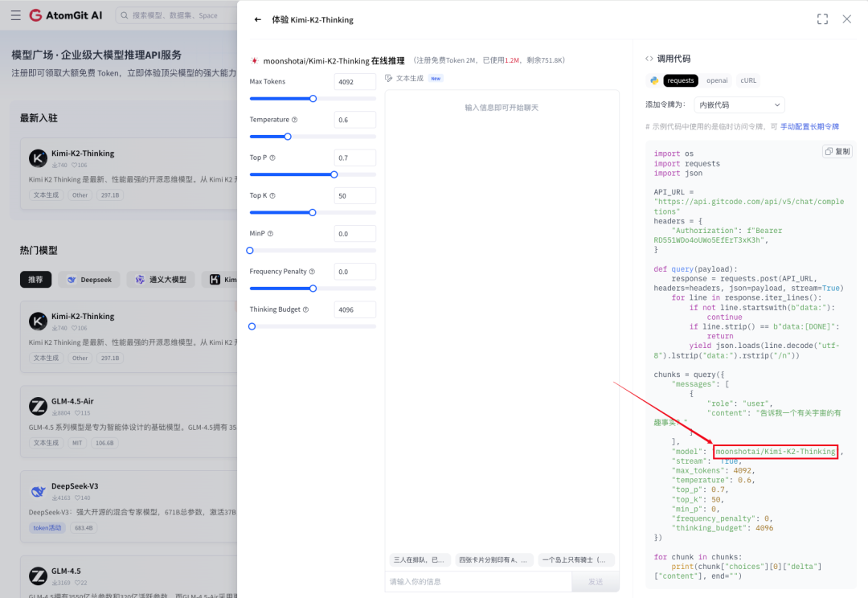
Task: Click the Kimi-K2-Thinking avatar in 最新入驻
Action: (39, 158)
